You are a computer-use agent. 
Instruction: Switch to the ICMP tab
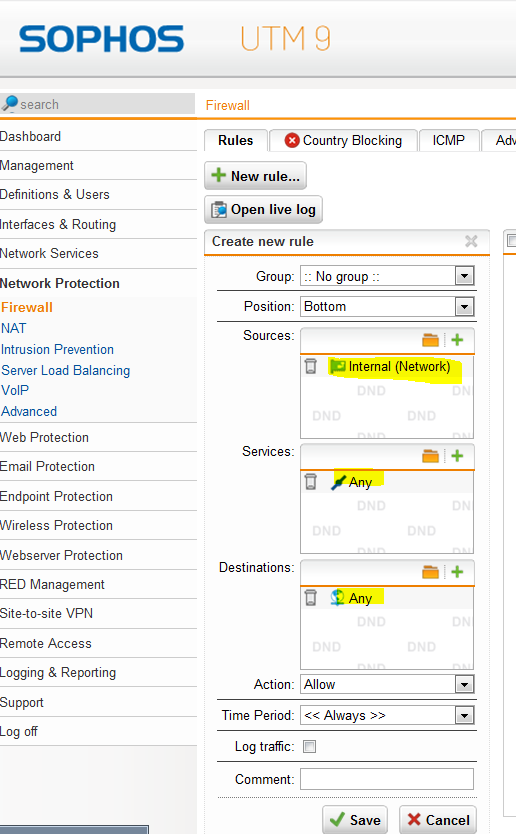tap(448, 140)
